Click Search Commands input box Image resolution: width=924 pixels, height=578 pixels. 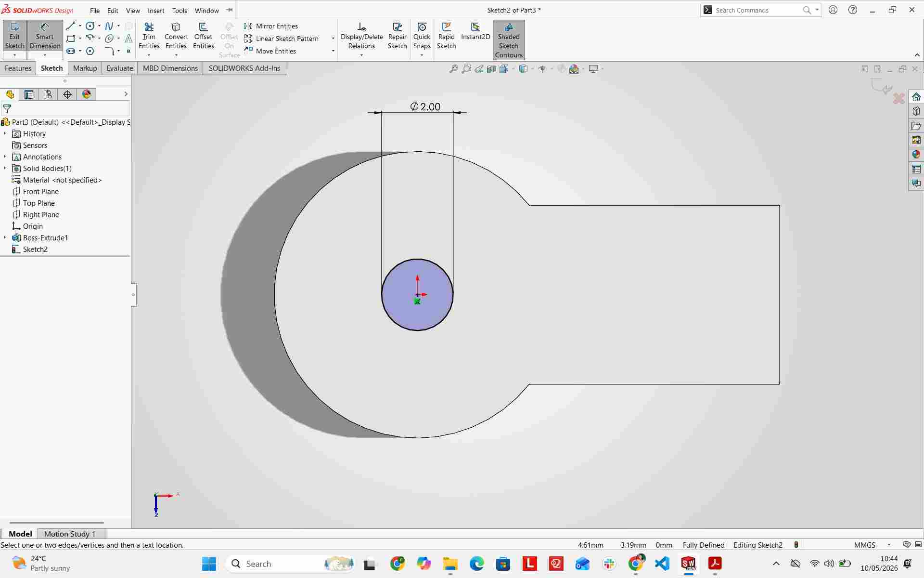pyautogui.click(x=757, y=10)
